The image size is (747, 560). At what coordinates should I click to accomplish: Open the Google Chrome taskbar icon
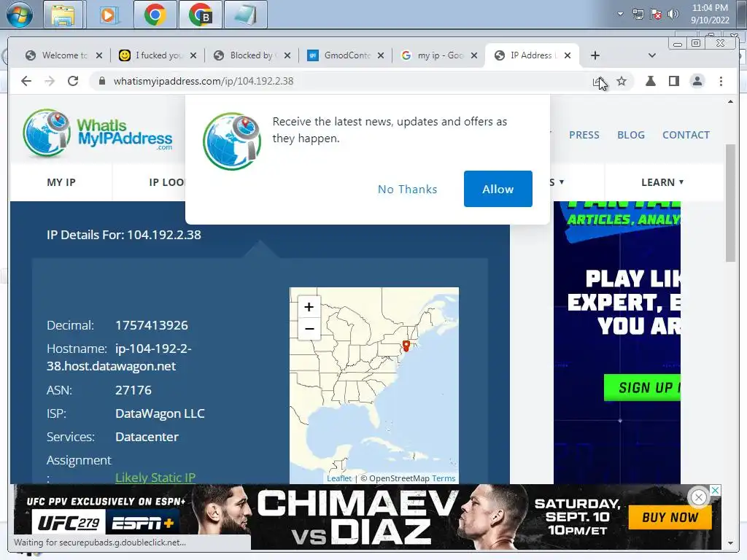155,15
